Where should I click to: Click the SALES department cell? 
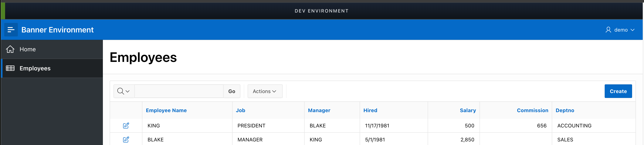(x=594, y=139)
